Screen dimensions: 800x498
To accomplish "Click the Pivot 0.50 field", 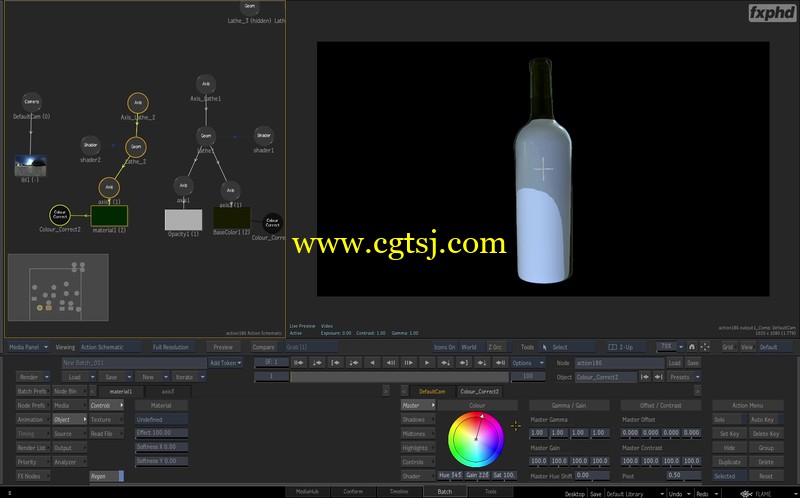I will tap(684, 475).
